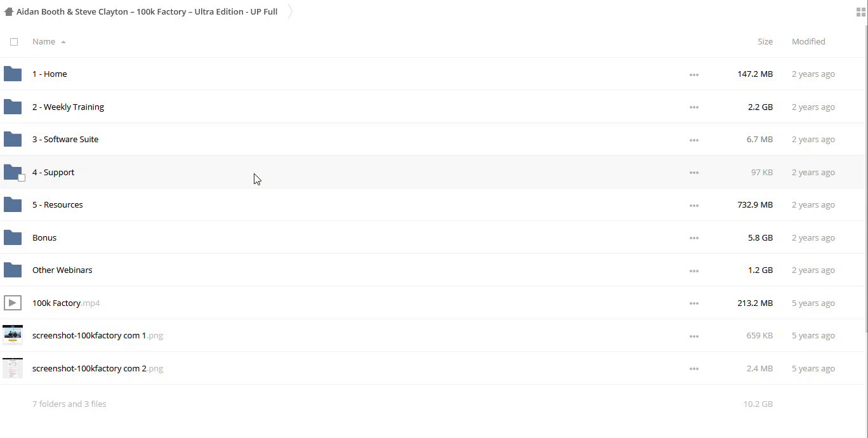Open the three-dot menu for 2 - Weekly Training
The image size is (868, 438).
pos(694,107)
